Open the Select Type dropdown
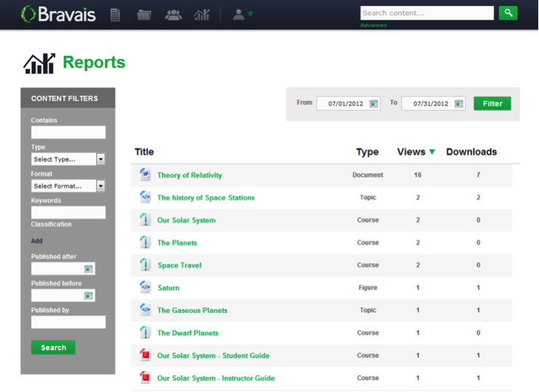This screenshot has height=392, width=539. pyautogui.click(x=100, y=159)
